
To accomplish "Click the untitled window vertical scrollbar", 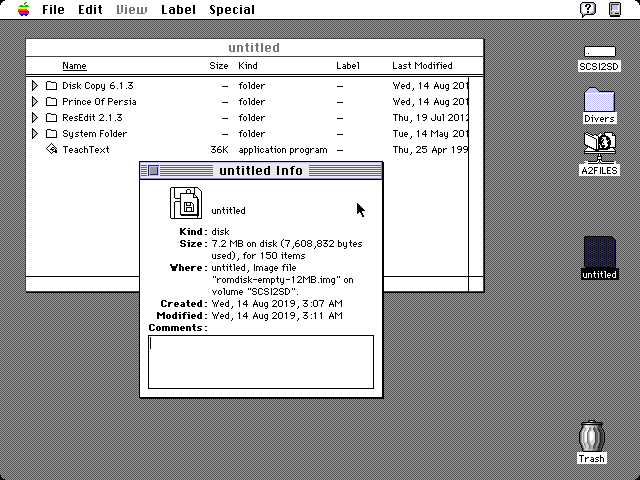I will [476, 176].
